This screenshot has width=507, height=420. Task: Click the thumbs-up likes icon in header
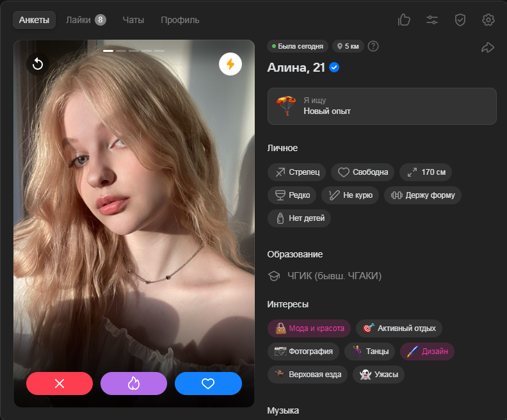404,20
